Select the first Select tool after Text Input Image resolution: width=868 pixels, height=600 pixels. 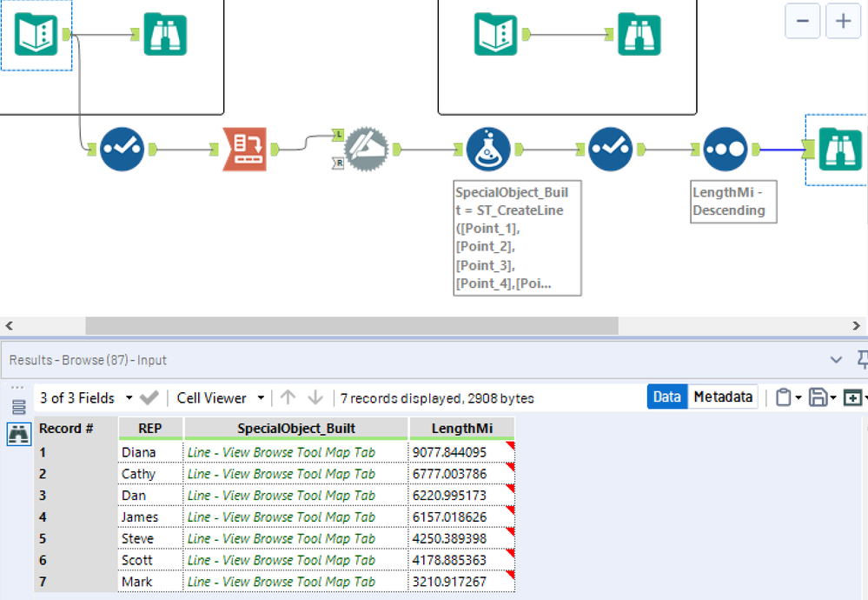122,149
